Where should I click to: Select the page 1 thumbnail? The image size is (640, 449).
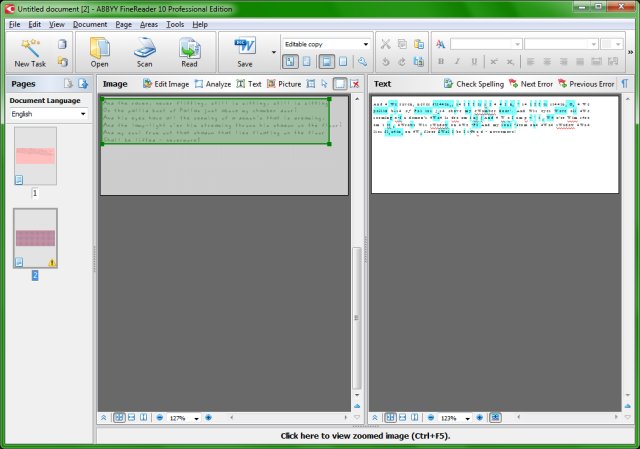(35, 155)
